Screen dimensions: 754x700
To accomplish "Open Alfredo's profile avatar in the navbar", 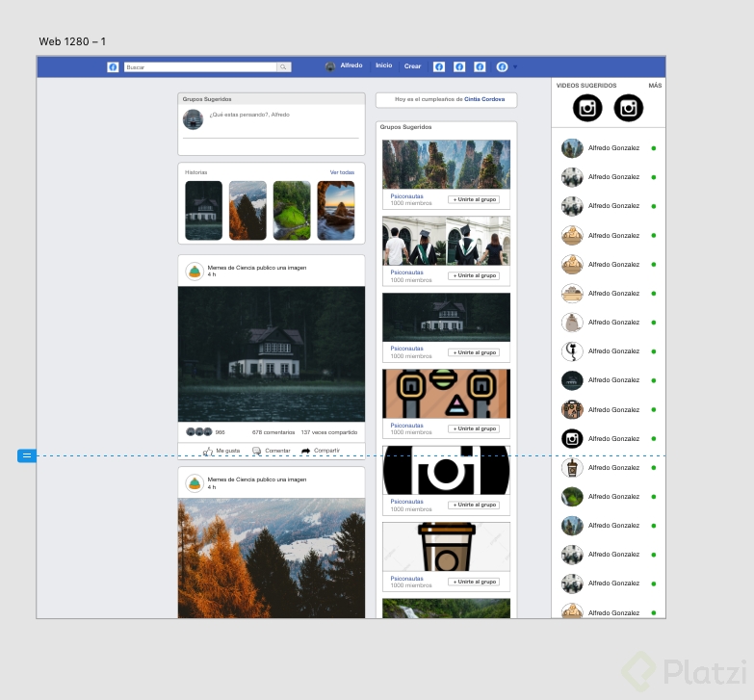I will (x=330, y=66).
